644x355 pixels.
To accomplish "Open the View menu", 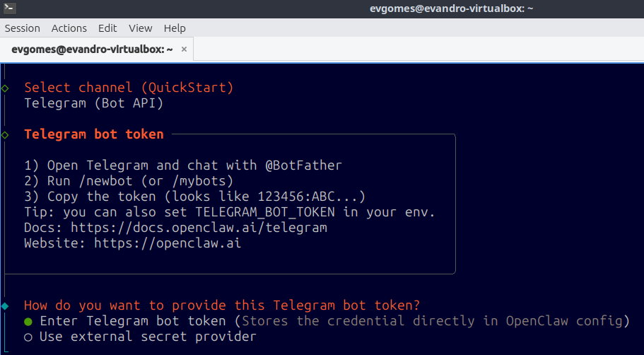I will point(141,28).
